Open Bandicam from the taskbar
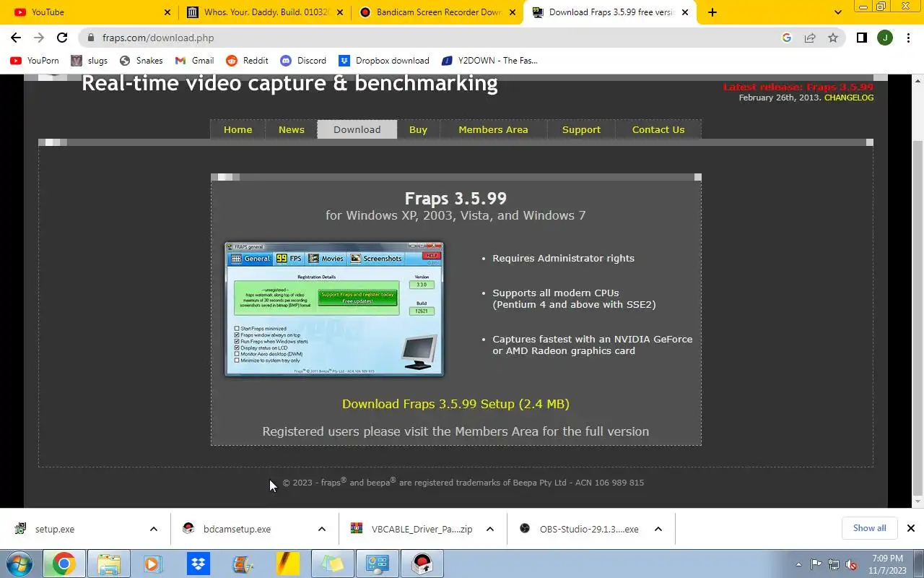The height and width of the screenshot is (578, 924). pyautogui.click(x=422, y=564)
